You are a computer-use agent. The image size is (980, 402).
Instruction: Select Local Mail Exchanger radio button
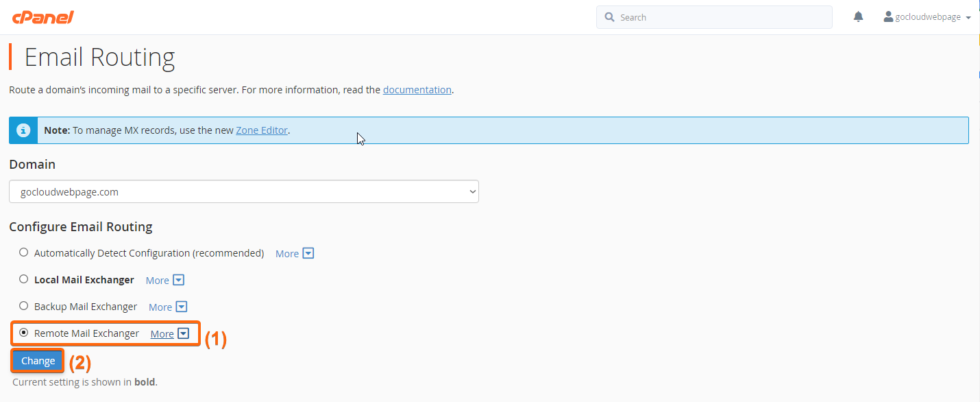(24, 279)
